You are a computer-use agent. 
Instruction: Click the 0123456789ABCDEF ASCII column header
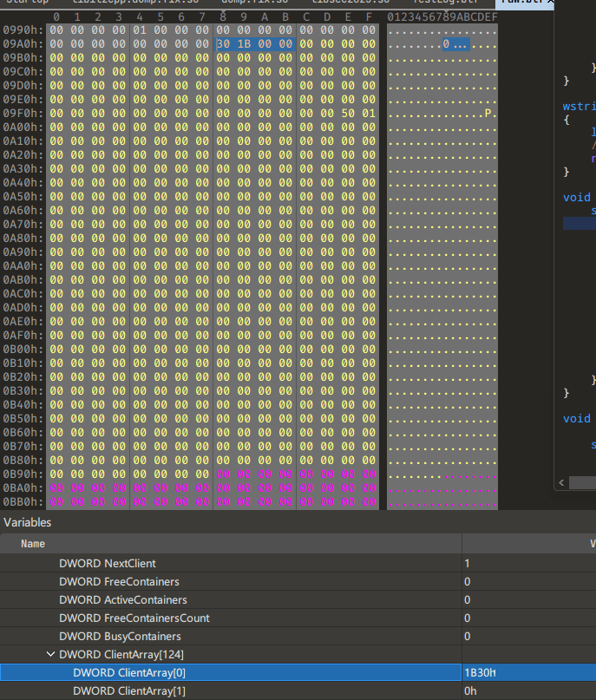[x=442, y=17]
